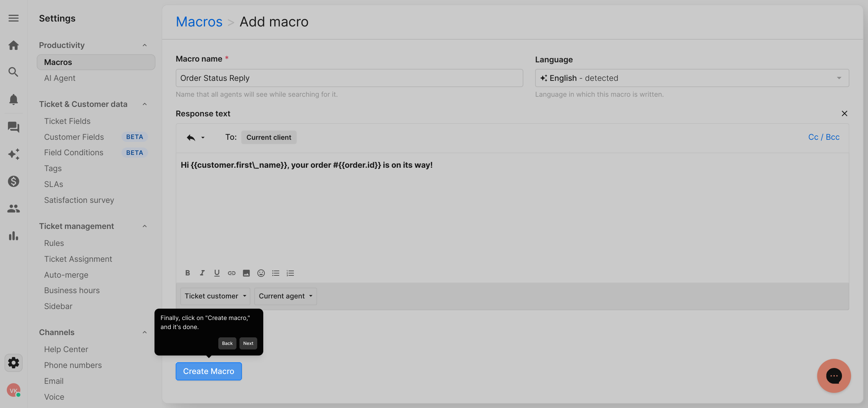
Task: Open the AI sparkles icon in sidebar
Action: [x=14, y=154]
